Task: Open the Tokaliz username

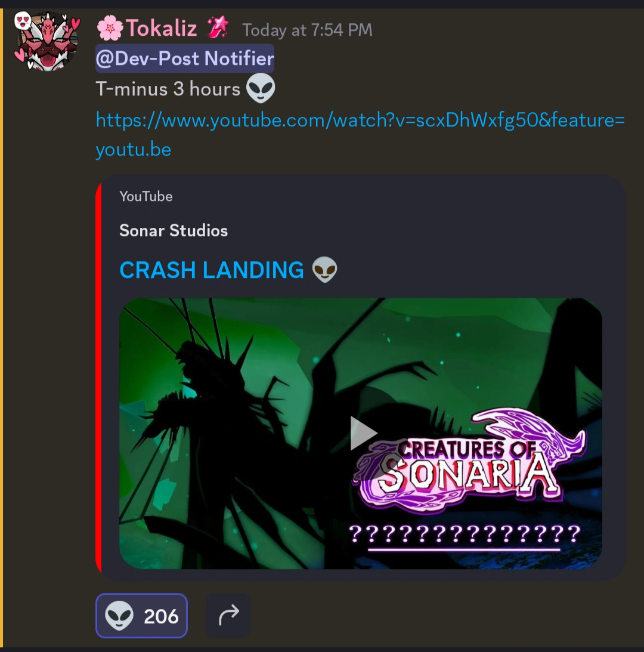Action: [162, 28]
